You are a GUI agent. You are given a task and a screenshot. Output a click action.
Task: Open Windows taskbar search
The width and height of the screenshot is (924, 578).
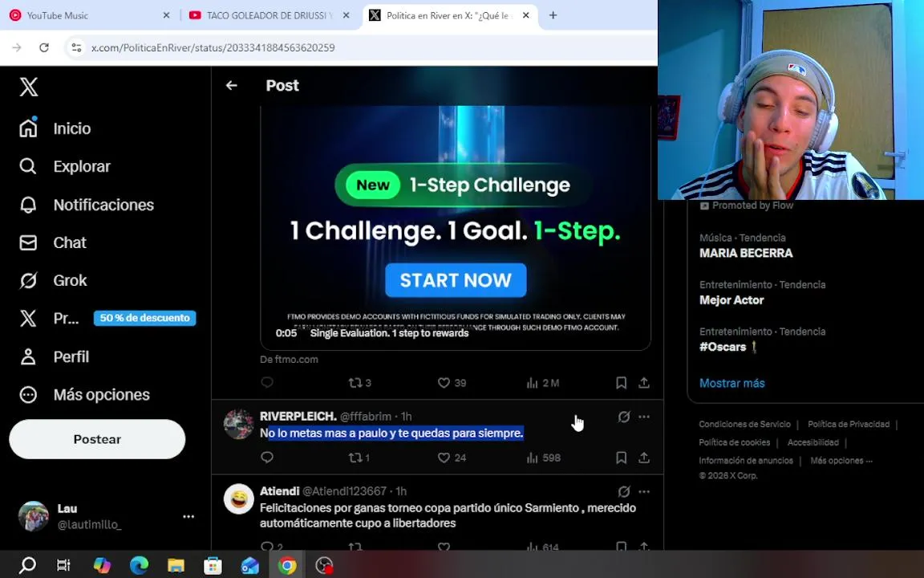tap(27, 566)
